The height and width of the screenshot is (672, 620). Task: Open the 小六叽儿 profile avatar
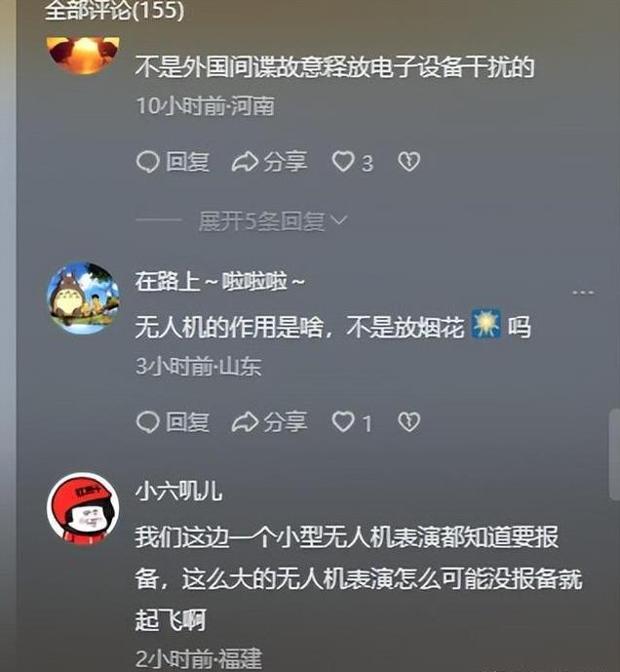tap(83, 509)
